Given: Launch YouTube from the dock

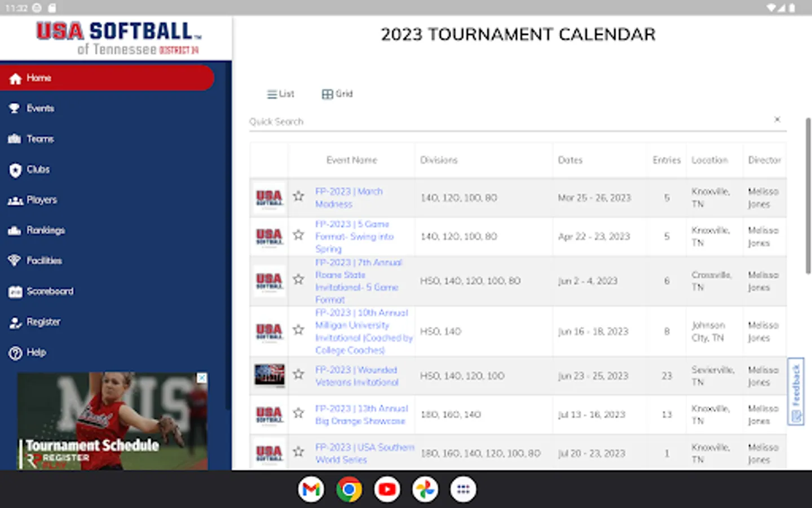Looking at the screenshot, I should (x=387, y=489).
